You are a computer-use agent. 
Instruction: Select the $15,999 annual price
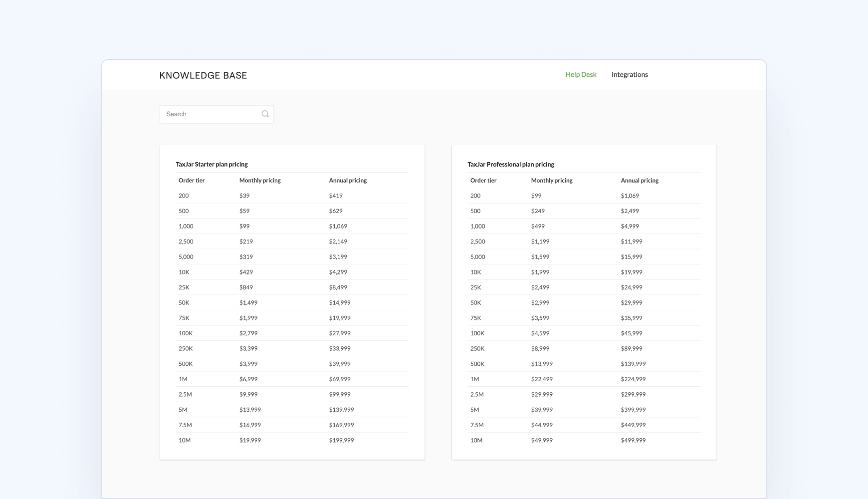632,257
